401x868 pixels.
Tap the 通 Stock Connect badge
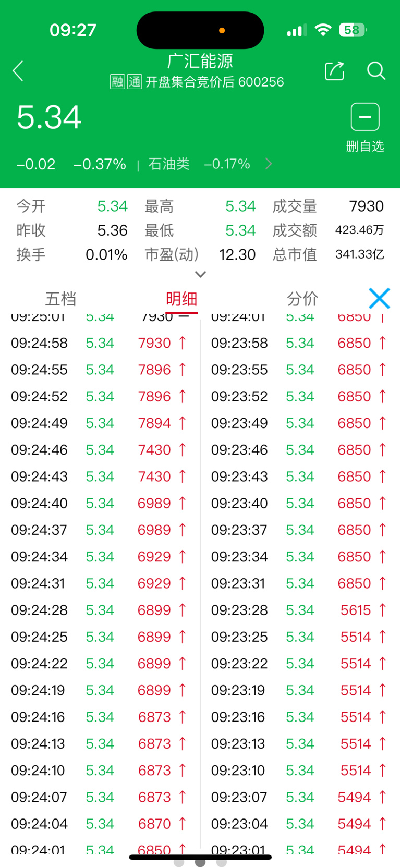click(135, 82)
